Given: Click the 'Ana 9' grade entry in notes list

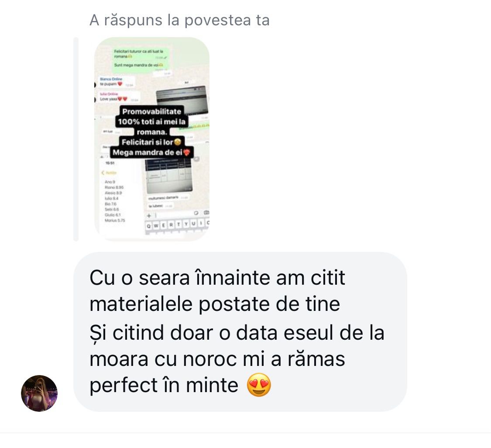Looking at the screenshot, I should [110, 182].
